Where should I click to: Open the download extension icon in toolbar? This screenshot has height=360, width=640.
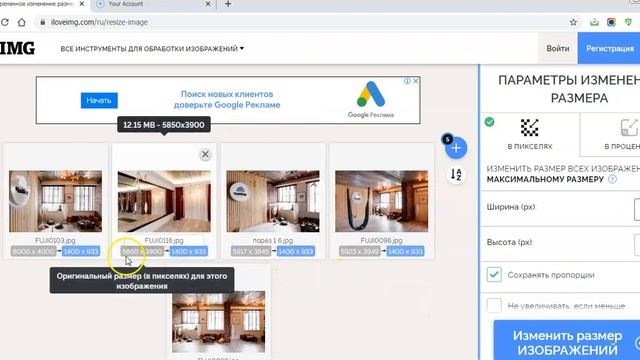tap(594, 22)
